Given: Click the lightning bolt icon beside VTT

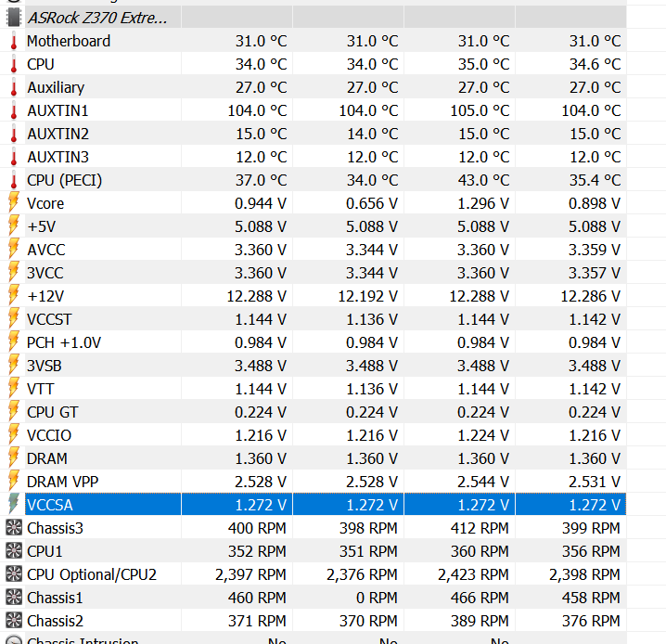Looking at the screenshot, I should coord(14,388).
